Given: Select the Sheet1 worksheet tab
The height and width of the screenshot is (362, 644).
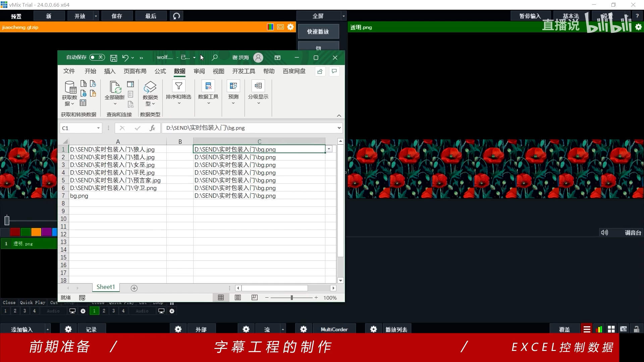Looking at the screenshot, I should (105, 287).
